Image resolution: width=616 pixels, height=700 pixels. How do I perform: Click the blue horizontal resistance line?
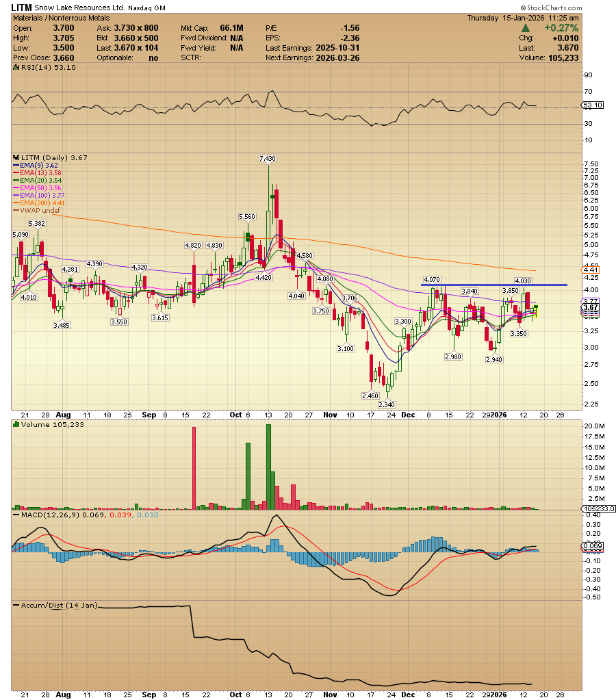click(494, 285)
